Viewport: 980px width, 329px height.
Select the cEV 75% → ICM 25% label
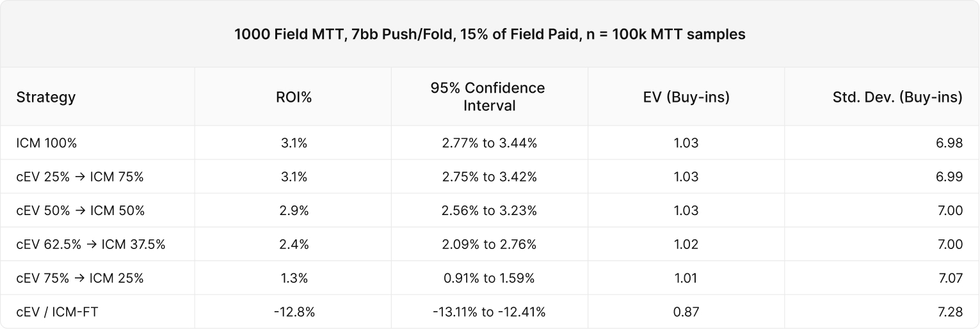[x=80, y=278]
